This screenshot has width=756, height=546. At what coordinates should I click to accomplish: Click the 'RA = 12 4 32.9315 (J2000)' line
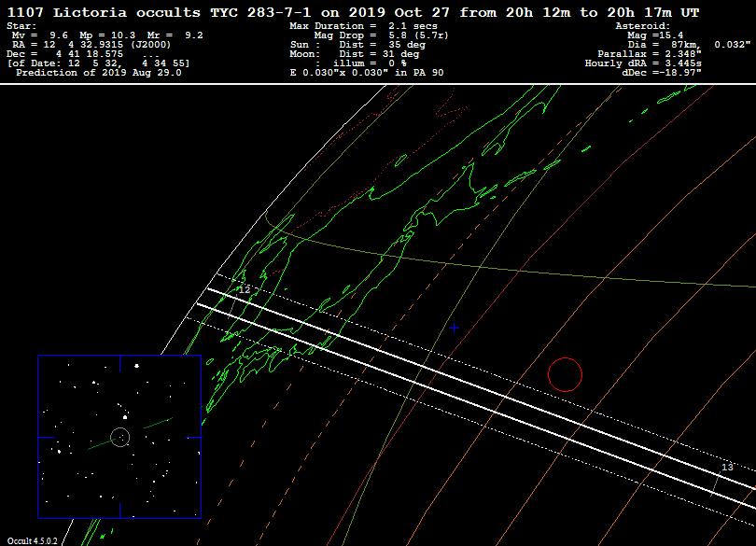pyautogui.click(x=91, y=45)
